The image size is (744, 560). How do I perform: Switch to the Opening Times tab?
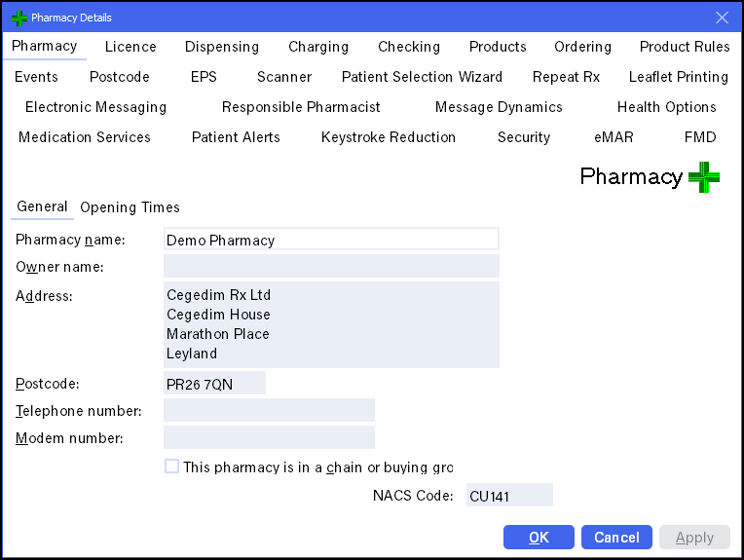(130, 207)
